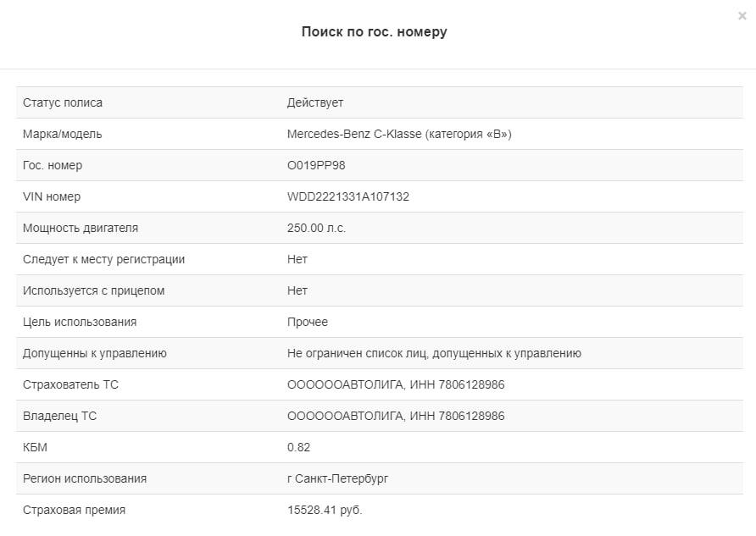Click the engine power value 250.00 л.с.

pyautogui.click(x=316, y=228)
